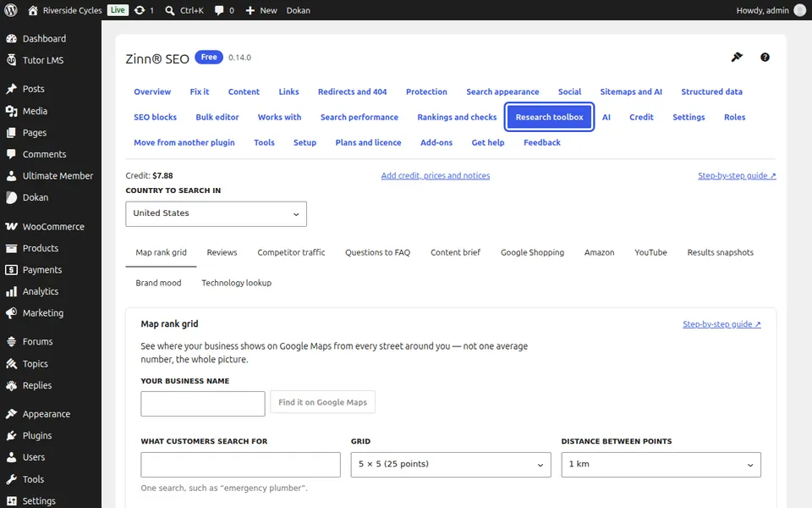Expand the Grid size dropdown
This screenshot has height=508, width=812.
pos(451,465)
